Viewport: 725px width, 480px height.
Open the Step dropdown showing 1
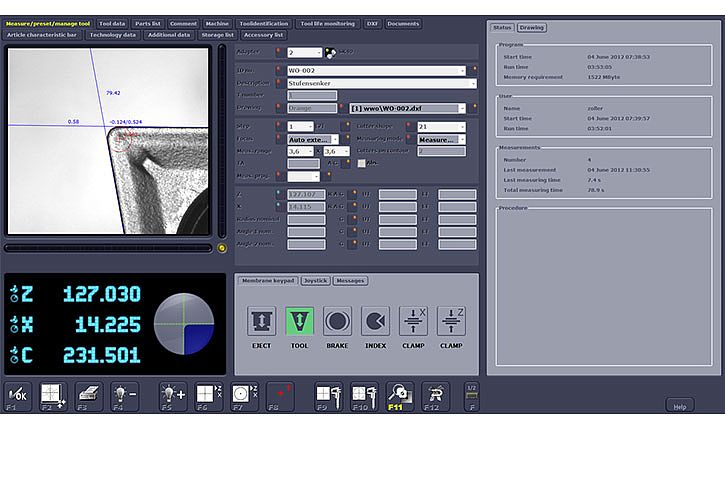(x=301, y=127)
